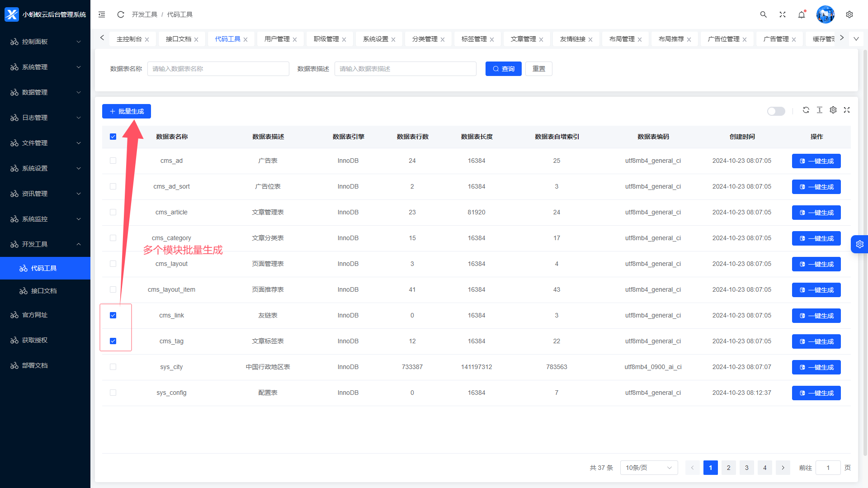This screenshot has width=868, height=488.
Task: Refresh the table using toolbar refresh icon
Action: 806,110
